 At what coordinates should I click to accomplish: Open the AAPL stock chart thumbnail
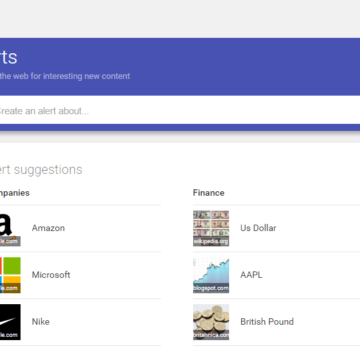[211, 275]
